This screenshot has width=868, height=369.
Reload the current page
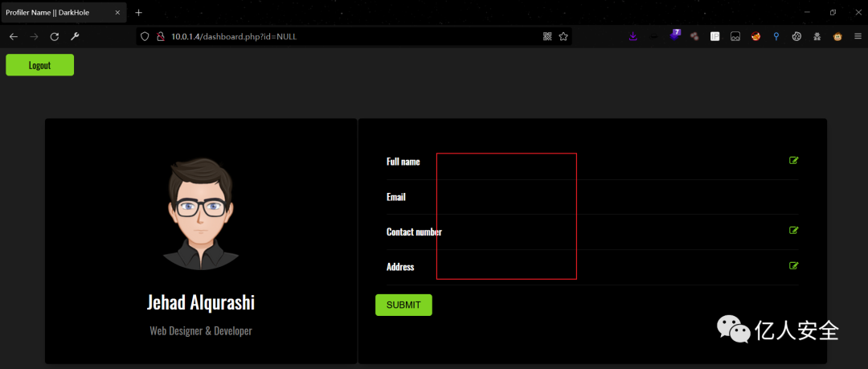55,36
